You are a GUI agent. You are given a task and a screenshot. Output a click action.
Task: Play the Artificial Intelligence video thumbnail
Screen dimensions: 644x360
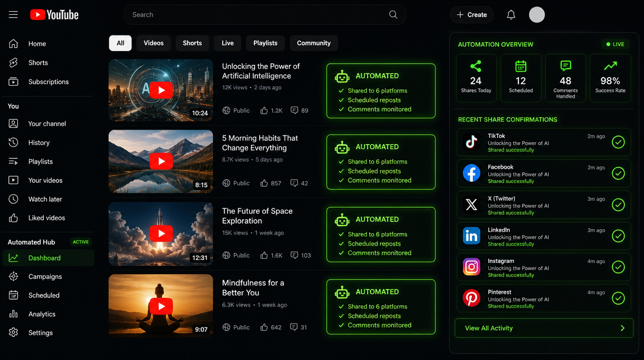coord(161,90)
